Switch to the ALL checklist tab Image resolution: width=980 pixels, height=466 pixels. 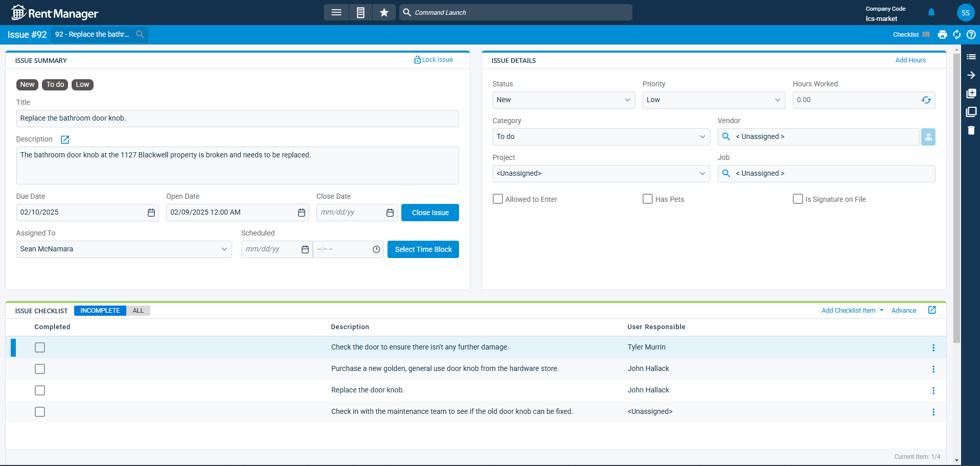coord(138,311)
